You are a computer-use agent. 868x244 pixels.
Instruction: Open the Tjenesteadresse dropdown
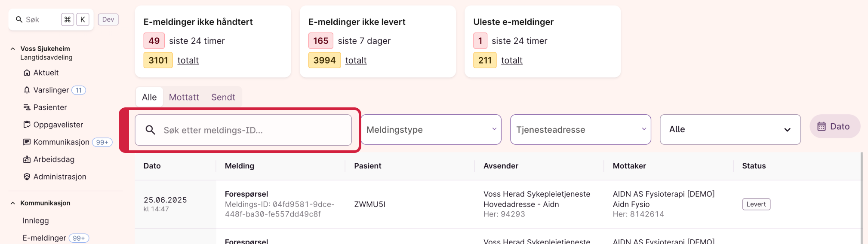[581, 129]
